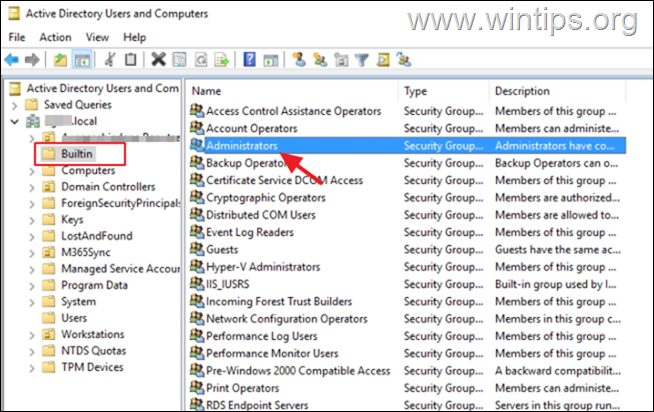Select the Users container in tree

(74, 318)
